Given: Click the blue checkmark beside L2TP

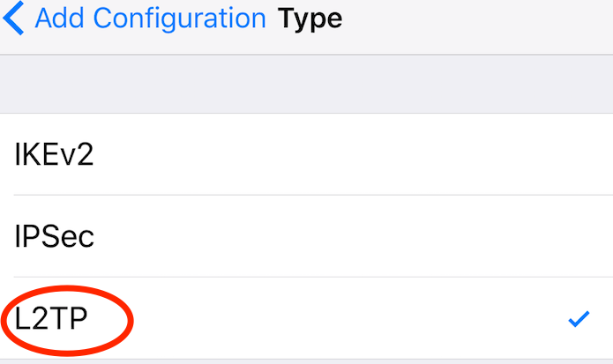Looking at the screenshot, I should pyautogui.click(x=579, y=320).
